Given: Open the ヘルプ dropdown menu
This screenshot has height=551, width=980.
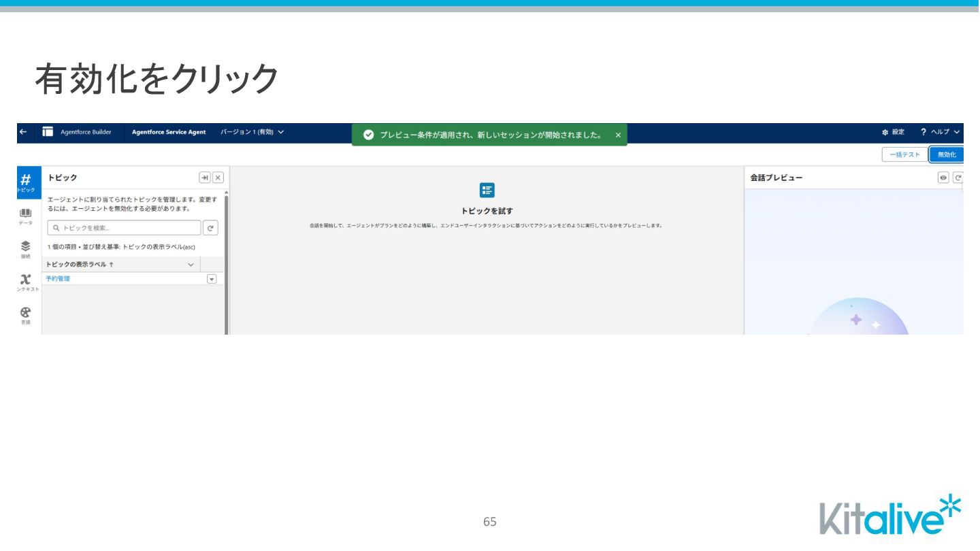Looking at the screenshot, I should tap(941, 132).
